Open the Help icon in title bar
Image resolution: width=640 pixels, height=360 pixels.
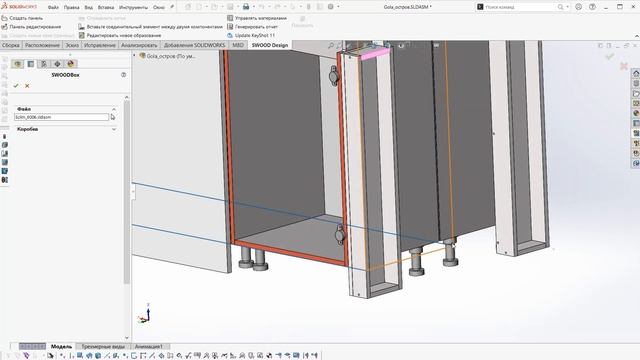pyautogui.click(x=592, y=7)
